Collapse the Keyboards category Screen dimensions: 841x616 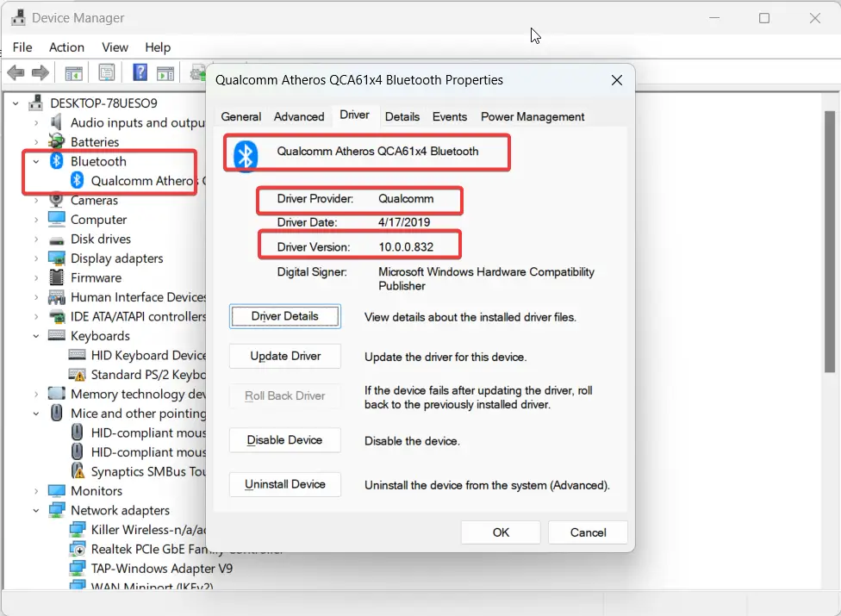pyautogui.click(x=36, y=336)
